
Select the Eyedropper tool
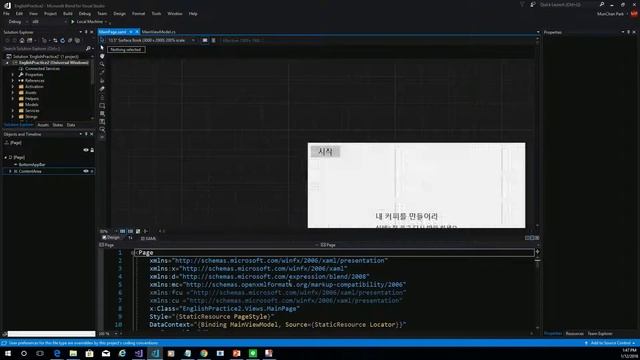coord(102,72)
